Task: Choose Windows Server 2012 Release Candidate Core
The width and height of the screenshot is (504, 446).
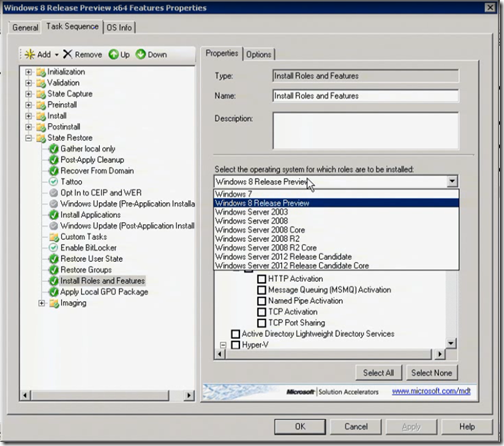Action: point(336,266)
